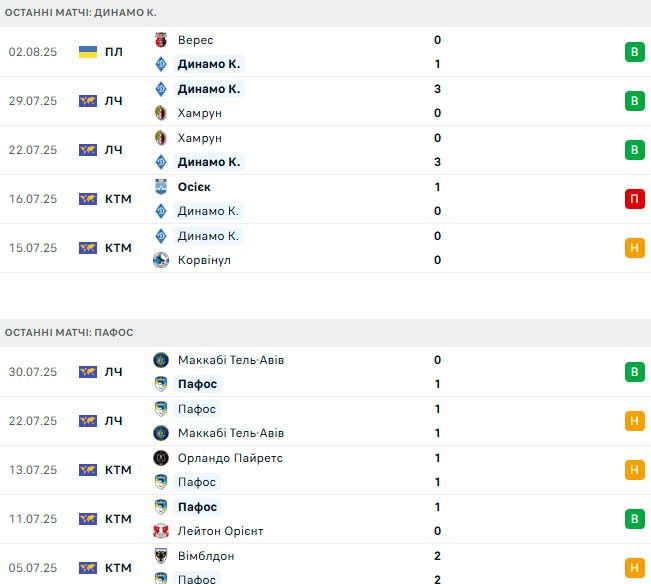Click the orange Н badge for Корвінул match
Image resolution: width=651 pixels, height=584 pixels.
(x=634, y=248)
